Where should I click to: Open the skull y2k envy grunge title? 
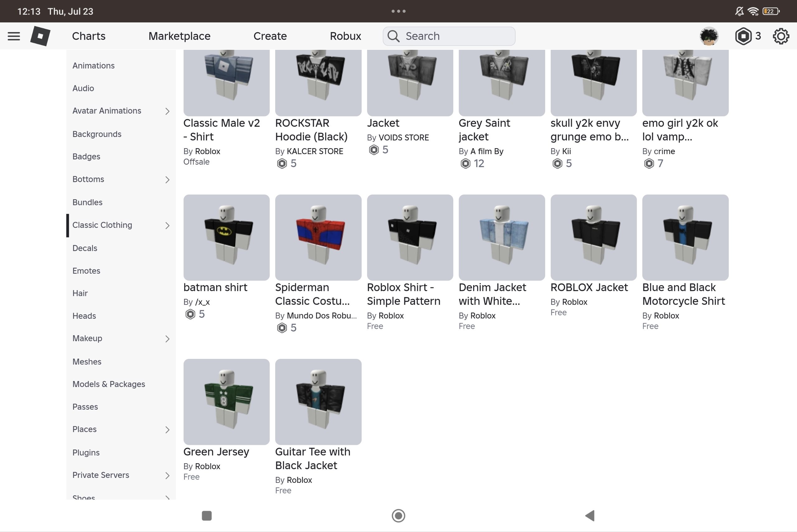[x=590, y=129]
